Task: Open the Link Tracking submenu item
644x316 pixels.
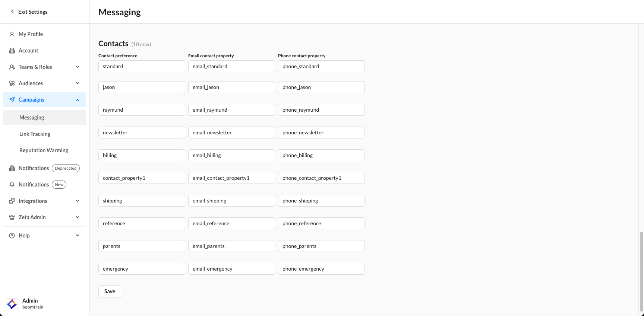Action: pos(35,134)
